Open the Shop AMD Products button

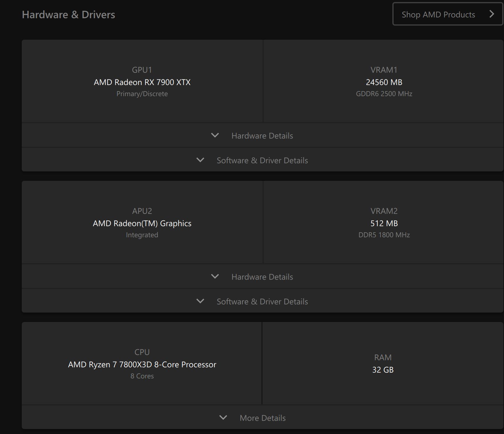tap(448, 14)
